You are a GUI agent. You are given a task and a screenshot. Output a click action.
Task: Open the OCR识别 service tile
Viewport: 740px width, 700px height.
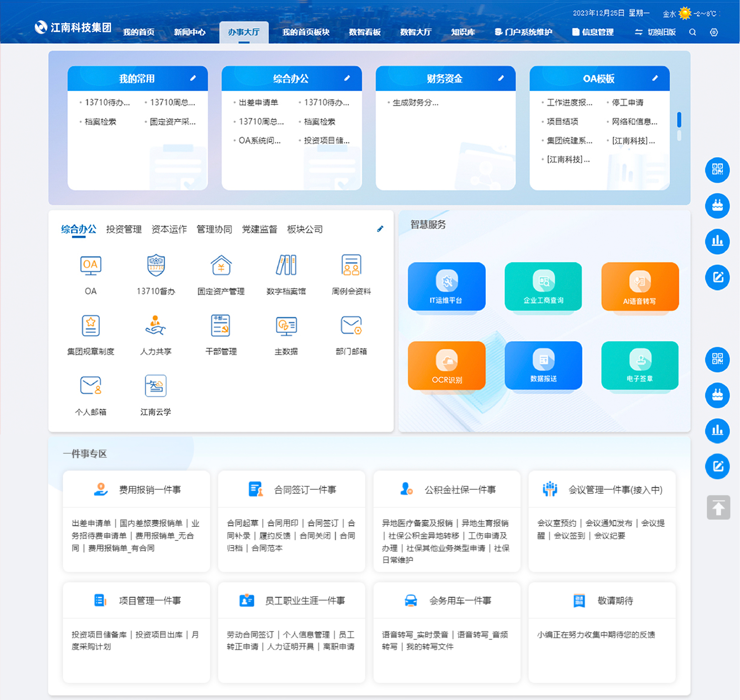click(x=446, y=366)
